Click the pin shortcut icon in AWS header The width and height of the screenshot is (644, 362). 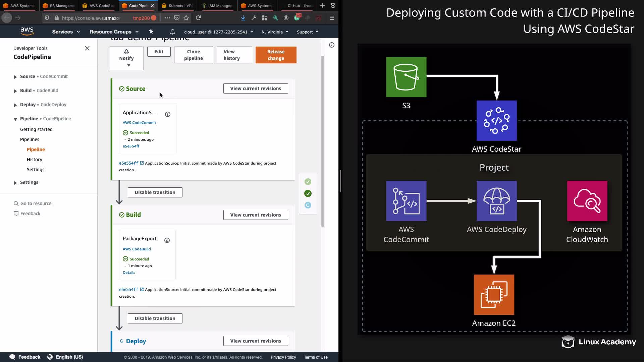click(x=151, y=32)
